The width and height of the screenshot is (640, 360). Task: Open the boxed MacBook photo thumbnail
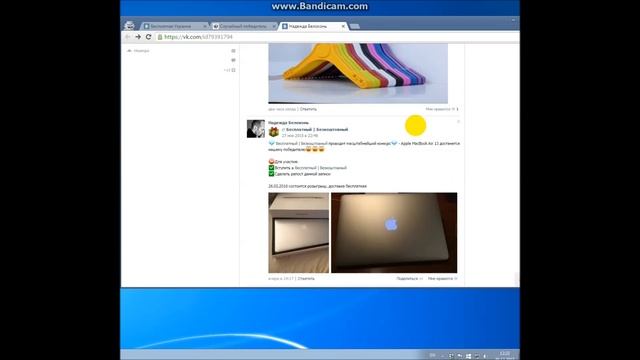298,233
